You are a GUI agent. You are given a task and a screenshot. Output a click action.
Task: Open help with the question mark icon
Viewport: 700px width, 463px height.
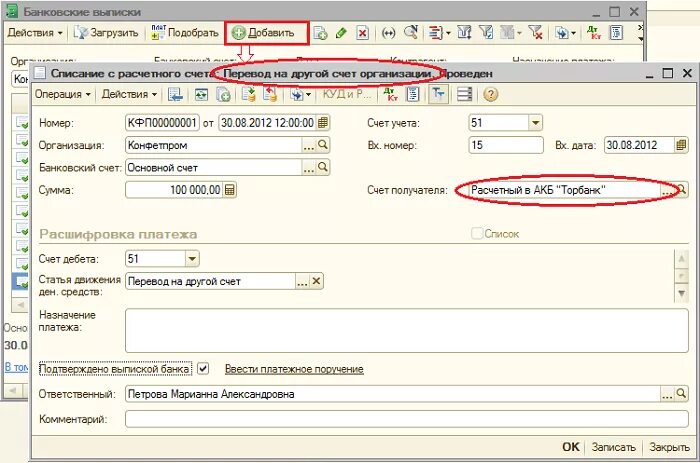pos(490,94)
